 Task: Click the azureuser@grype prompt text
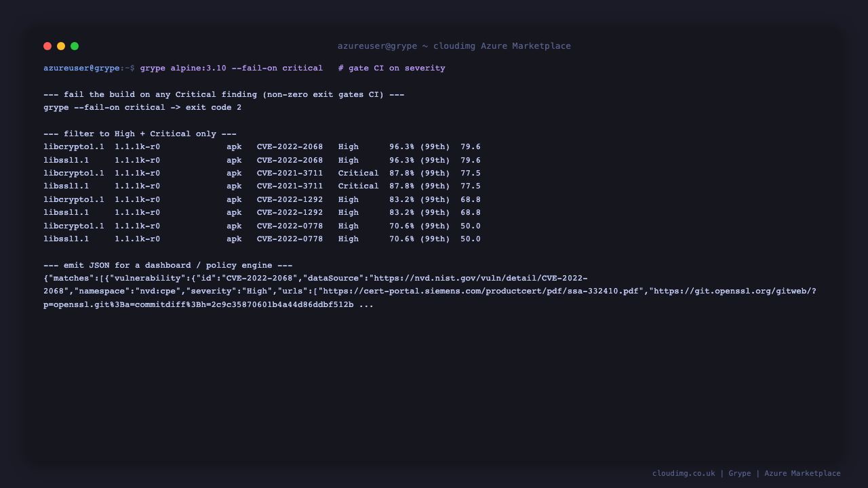coord(82,68)
